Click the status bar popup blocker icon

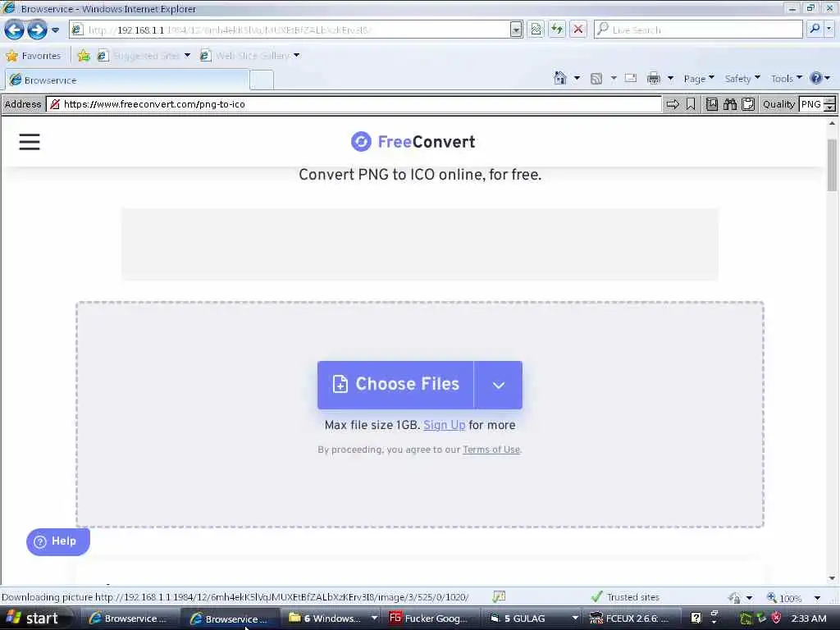[499, 597]
